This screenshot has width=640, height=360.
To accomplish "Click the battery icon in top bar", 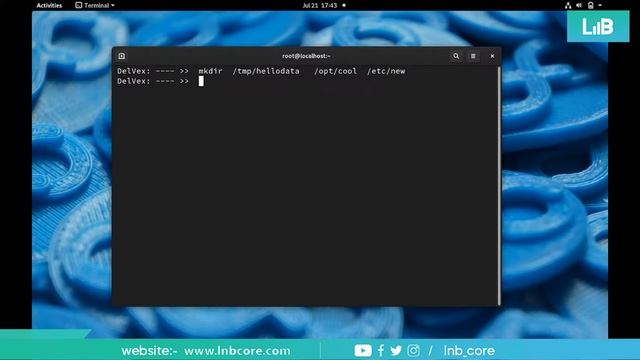I will (590, 5).
